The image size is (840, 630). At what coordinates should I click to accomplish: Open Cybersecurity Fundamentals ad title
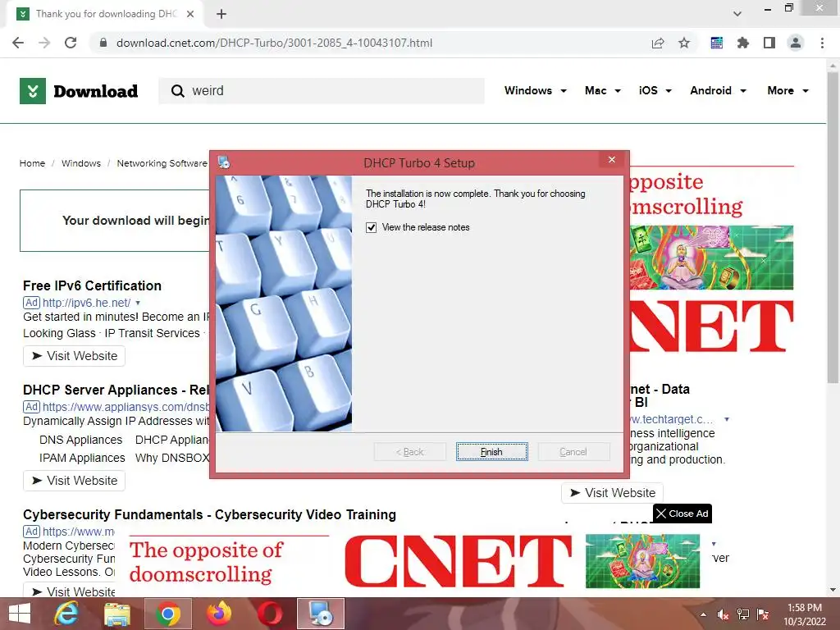click(209, 514)
